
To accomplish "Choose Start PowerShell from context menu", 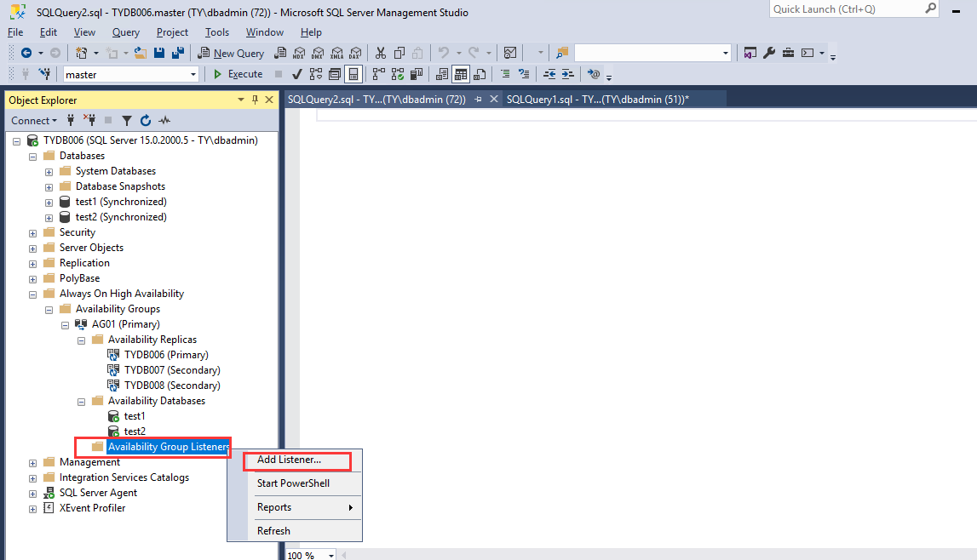I will point(294,483).
